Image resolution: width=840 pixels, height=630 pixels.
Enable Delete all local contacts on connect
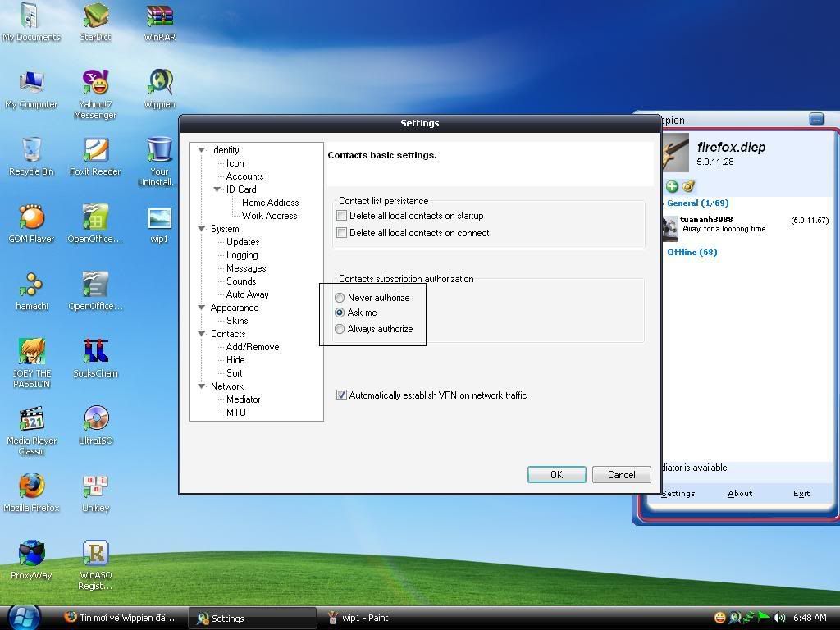341,232
